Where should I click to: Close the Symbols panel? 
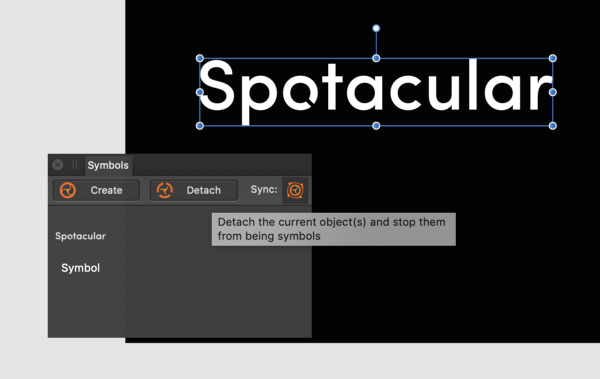tap(58, 165)
